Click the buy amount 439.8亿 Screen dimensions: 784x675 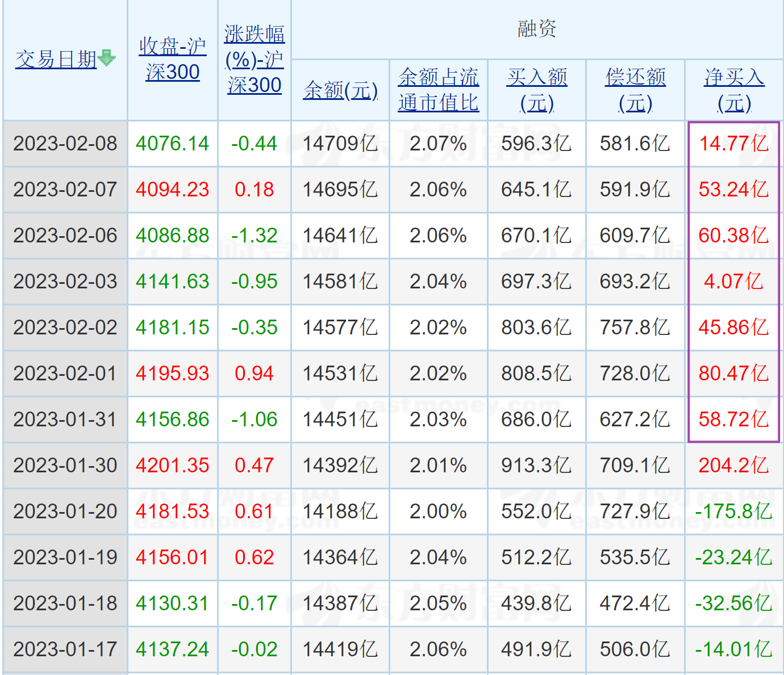pyautogui.click(x=537, y=603)
